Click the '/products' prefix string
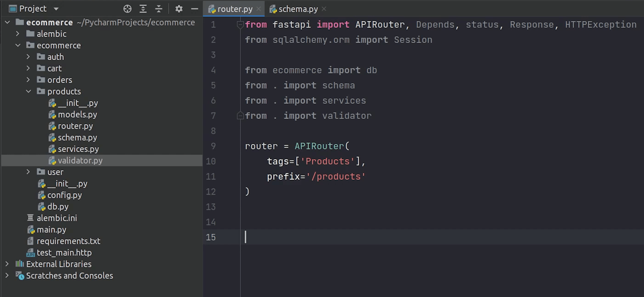644x297 pixels. [336, 176]
